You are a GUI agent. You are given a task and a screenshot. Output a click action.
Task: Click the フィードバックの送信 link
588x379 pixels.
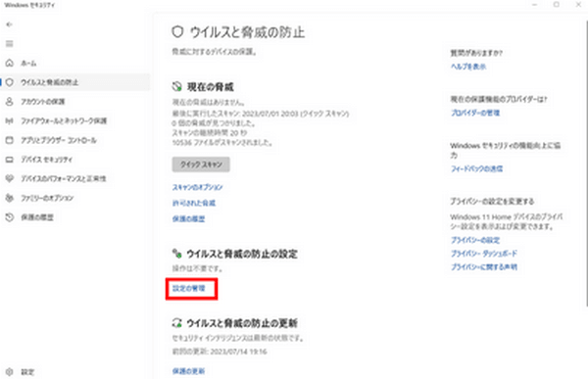[x=476, y=168]
